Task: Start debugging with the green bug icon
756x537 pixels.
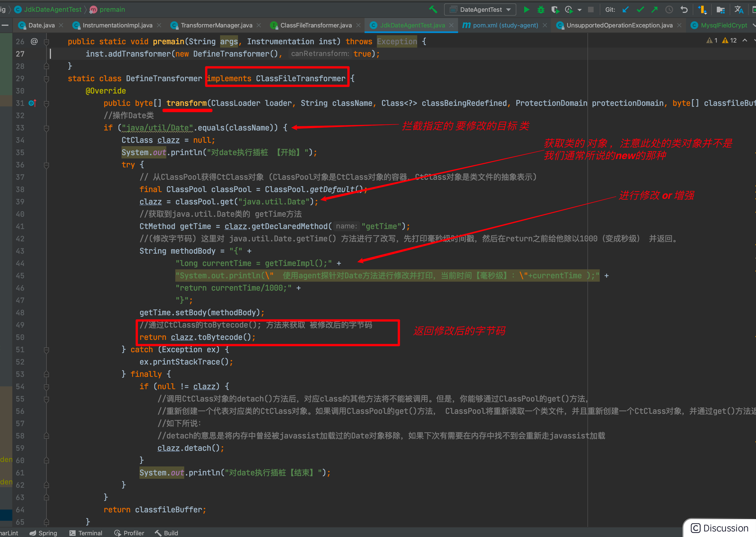Action: click(x=541, y=10)
